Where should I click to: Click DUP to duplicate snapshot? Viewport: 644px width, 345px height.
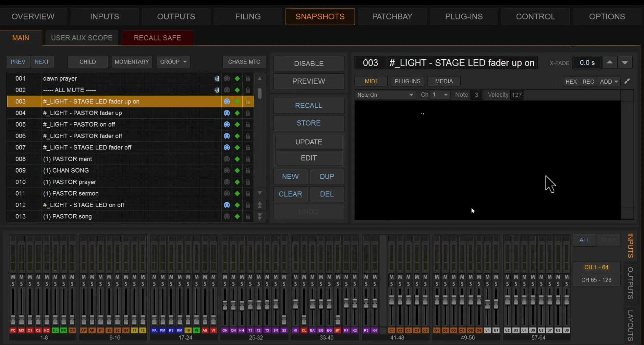(x=327, y=177)
